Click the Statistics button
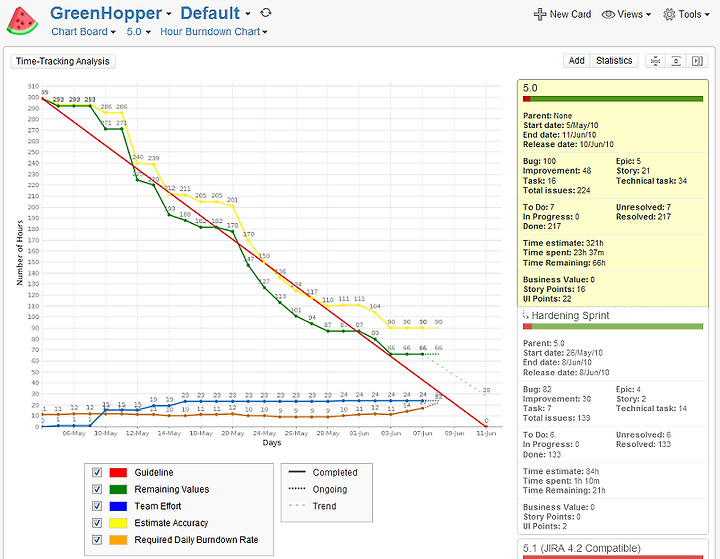Screen dimensions: 720x559 tap(614, 61)
